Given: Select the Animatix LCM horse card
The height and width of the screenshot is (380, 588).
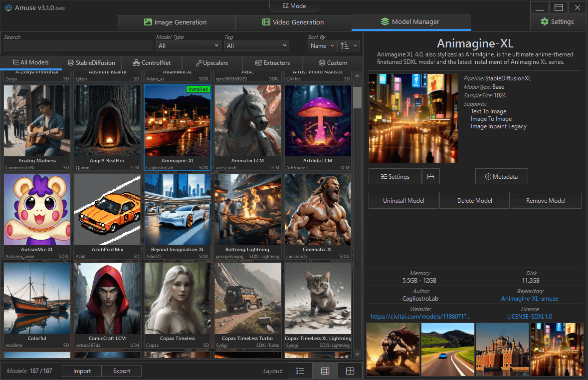Looking at the screenshot, I should pyautogui.click(x=247, y=128).
